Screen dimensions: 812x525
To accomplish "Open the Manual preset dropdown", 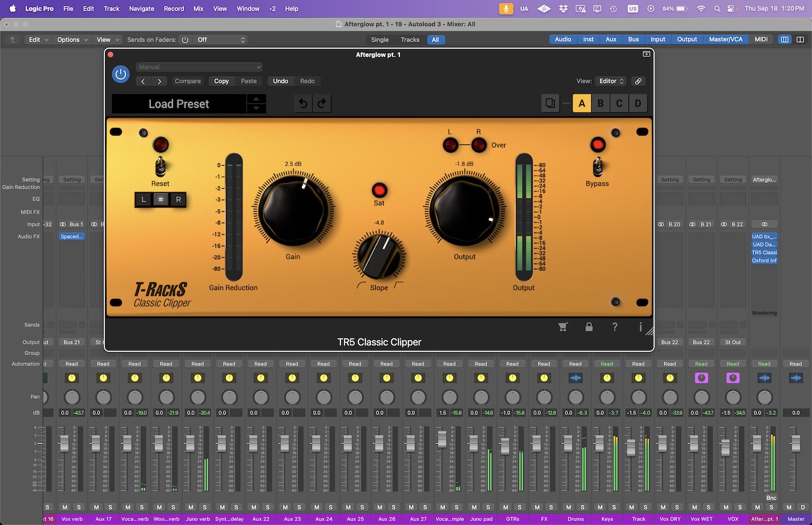I will tap(199, 66).
